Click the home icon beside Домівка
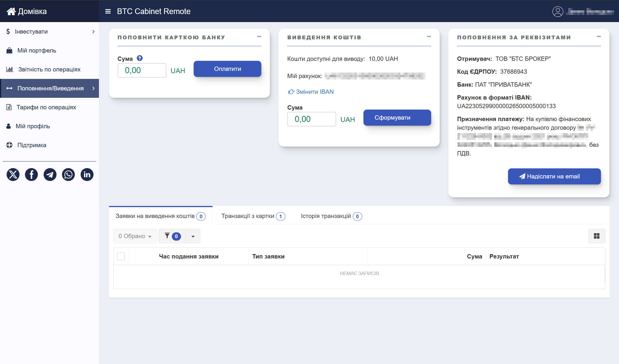The image size is (619, 364). tap(11, 11)
